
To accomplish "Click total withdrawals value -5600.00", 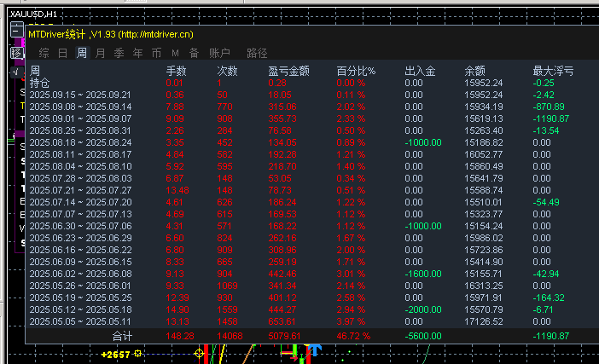I will tap(423, 336).
